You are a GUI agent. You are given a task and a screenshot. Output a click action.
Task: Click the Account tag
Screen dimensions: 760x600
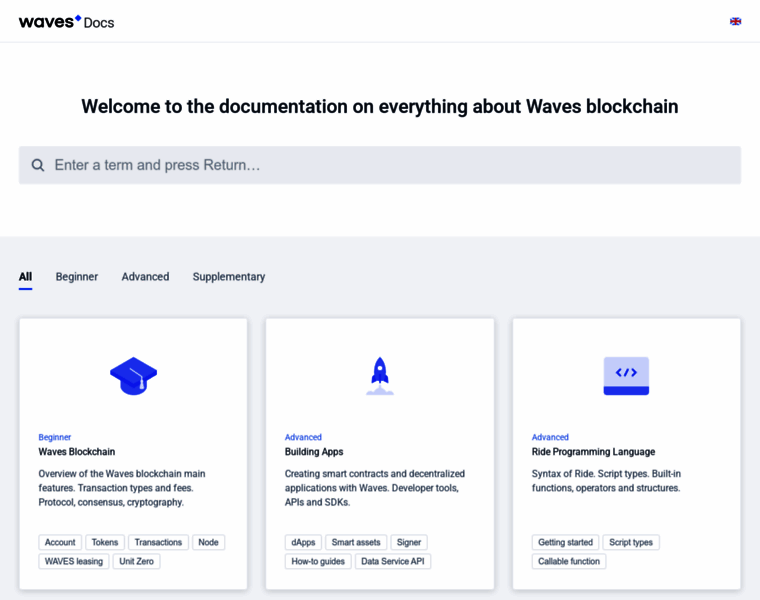60,542
